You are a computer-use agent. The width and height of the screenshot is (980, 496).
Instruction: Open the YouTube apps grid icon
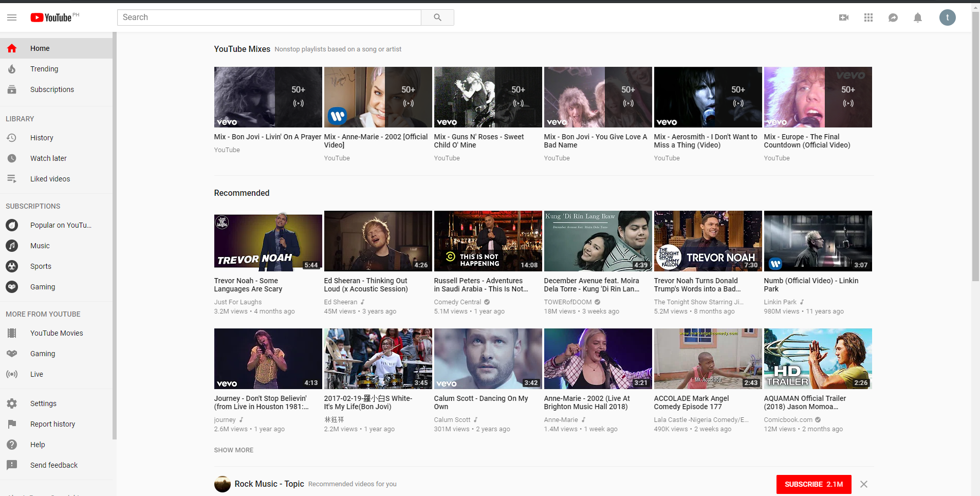pyautogui.click(x=868, y=17)
